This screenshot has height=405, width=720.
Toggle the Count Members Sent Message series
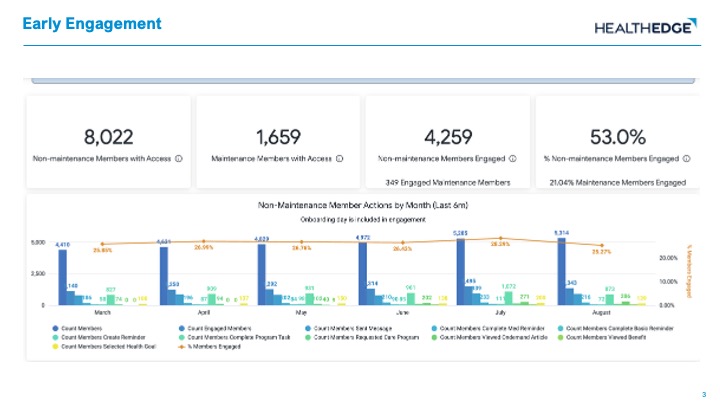(x=306, y=328)
